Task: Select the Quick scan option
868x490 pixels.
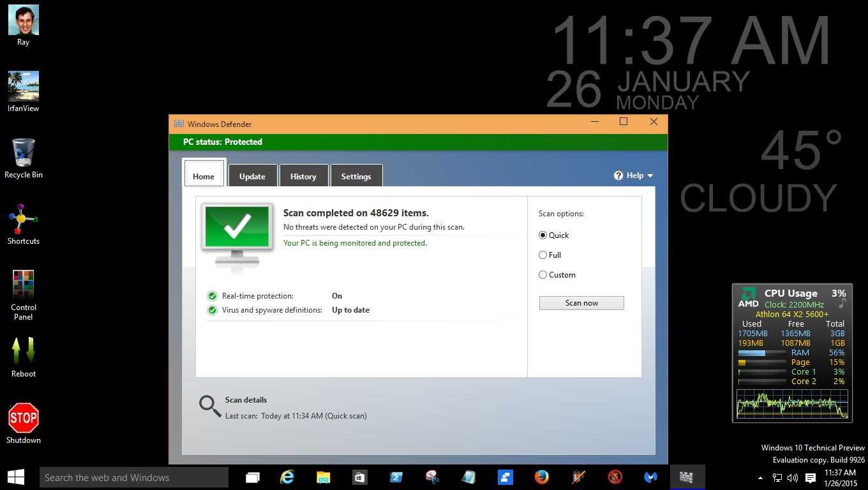Action: (554, 235)
